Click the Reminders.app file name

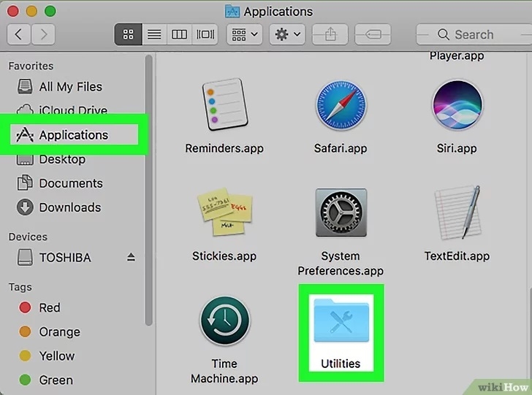tap(224, 148)
